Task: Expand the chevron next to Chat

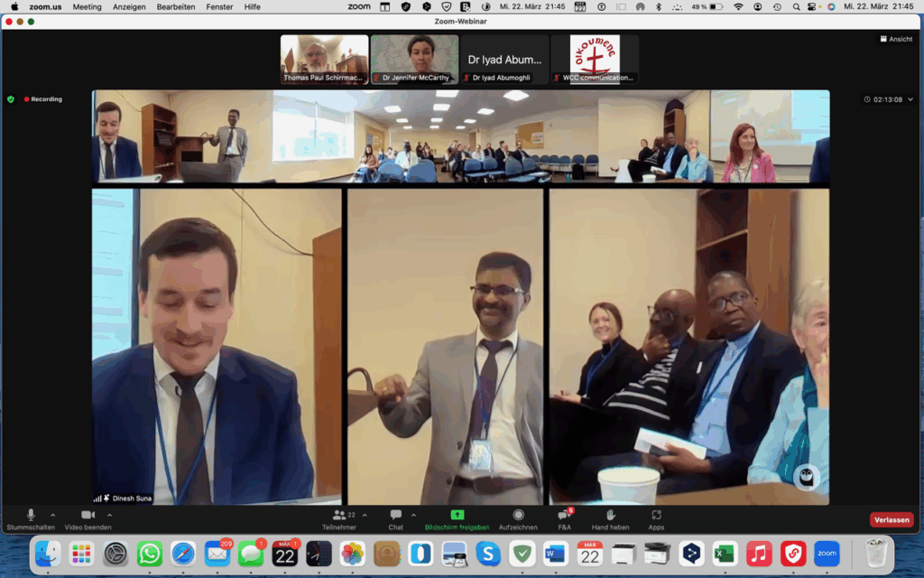Action: pyautogui.click(x=413, y=515)
